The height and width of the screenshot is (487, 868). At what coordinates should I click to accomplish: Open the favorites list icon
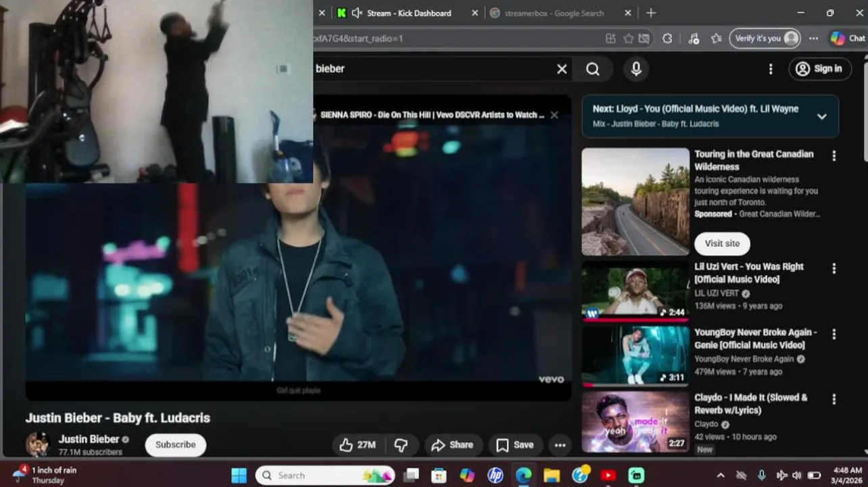717,39
